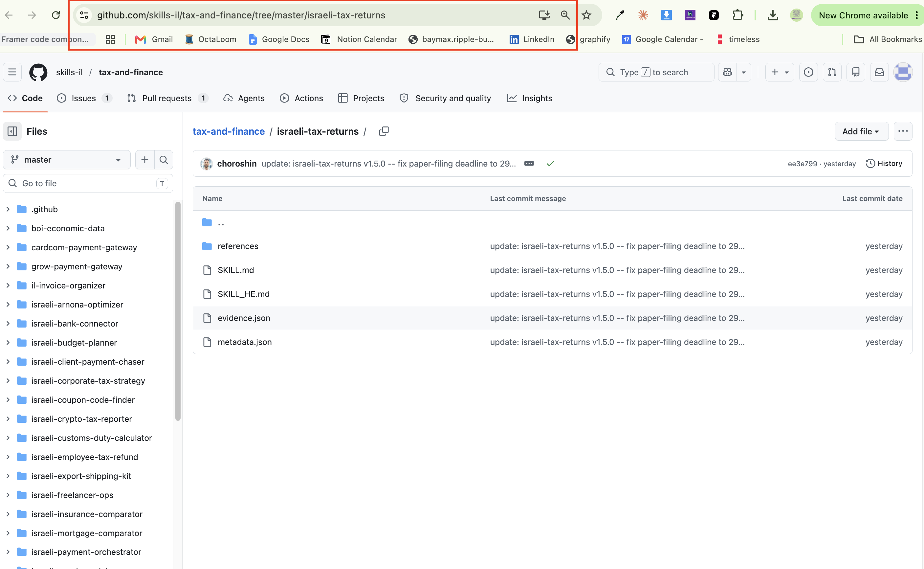Viewport: 924px width, 569px height.
Task: Expand the .github folder in tree
Action: click(8, 209)
